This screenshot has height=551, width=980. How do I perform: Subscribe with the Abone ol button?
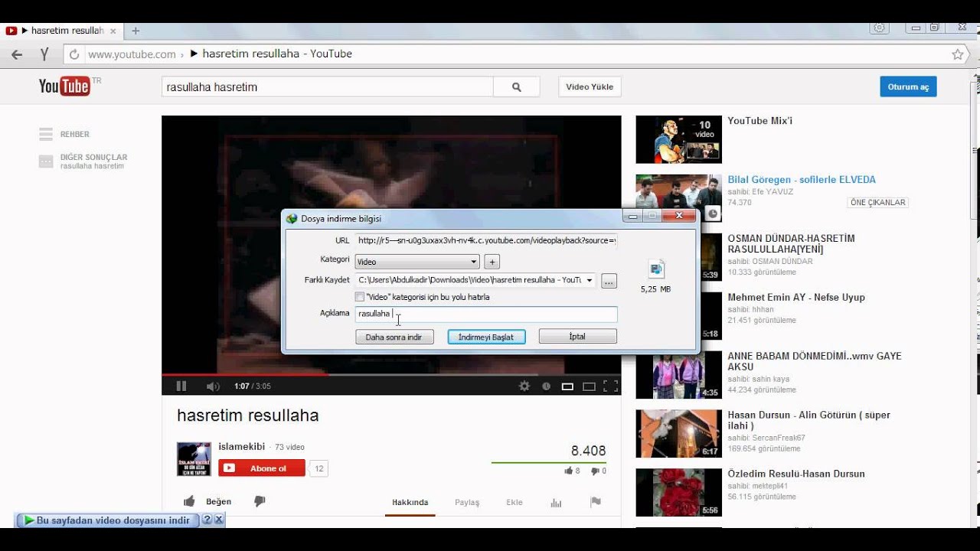(262, 468)
